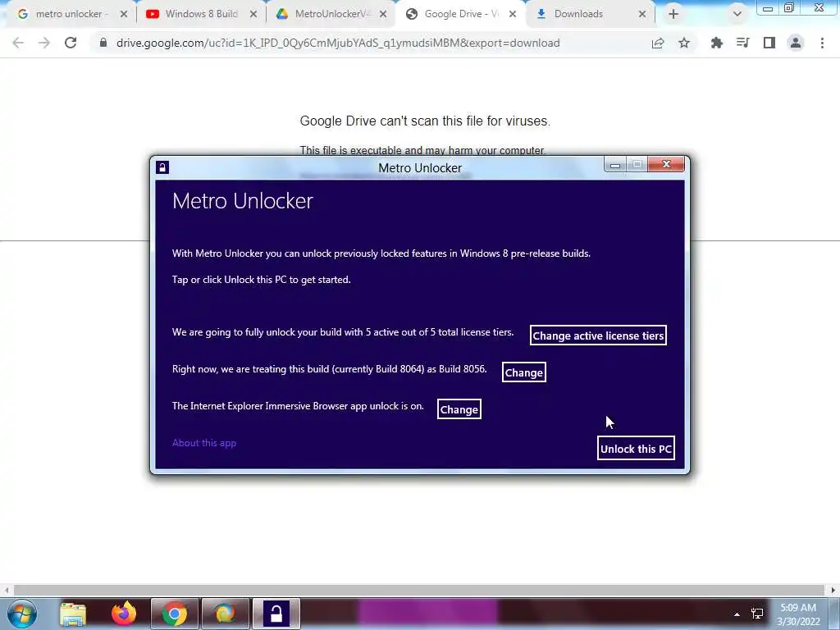Change the Internet Explorer Immersive Browser unlock

[x=459, y=409]
